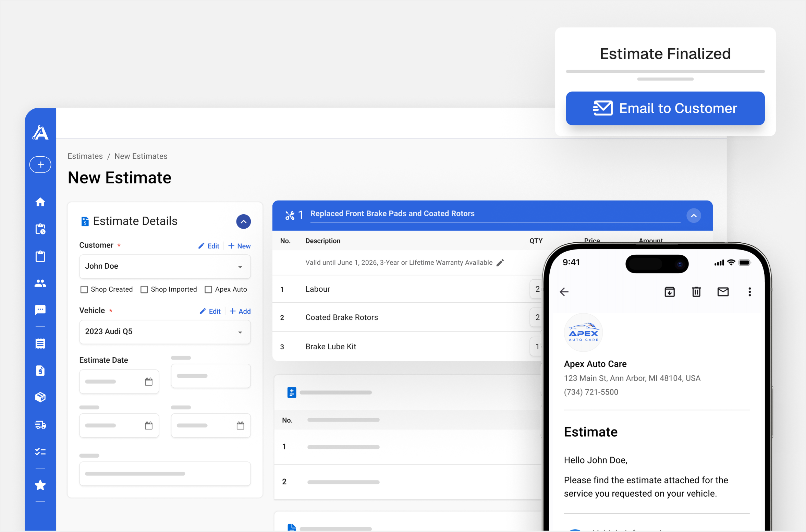Tap the archive icon on the phone
Image resolution: width=806 pixels, height=532 pixels.
coord(670,292)
